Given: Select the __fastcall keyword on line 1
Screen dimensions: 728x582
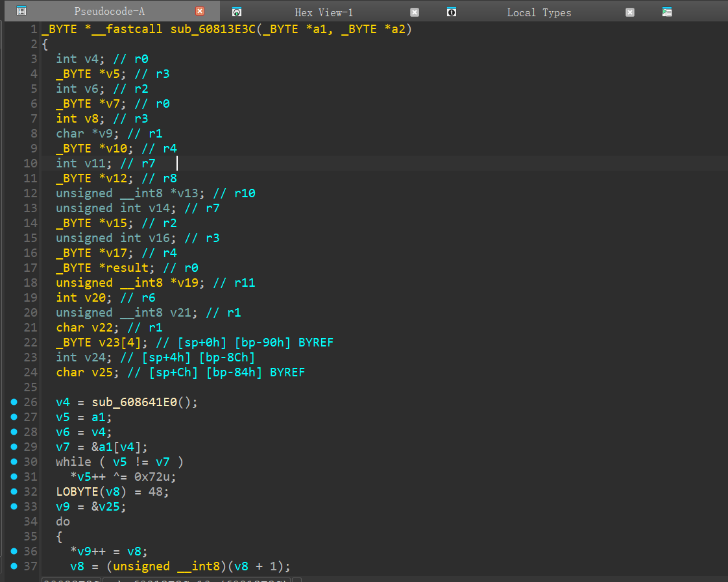Looking at the screenshot, I should pyautogui.click(x=127, y=29).
